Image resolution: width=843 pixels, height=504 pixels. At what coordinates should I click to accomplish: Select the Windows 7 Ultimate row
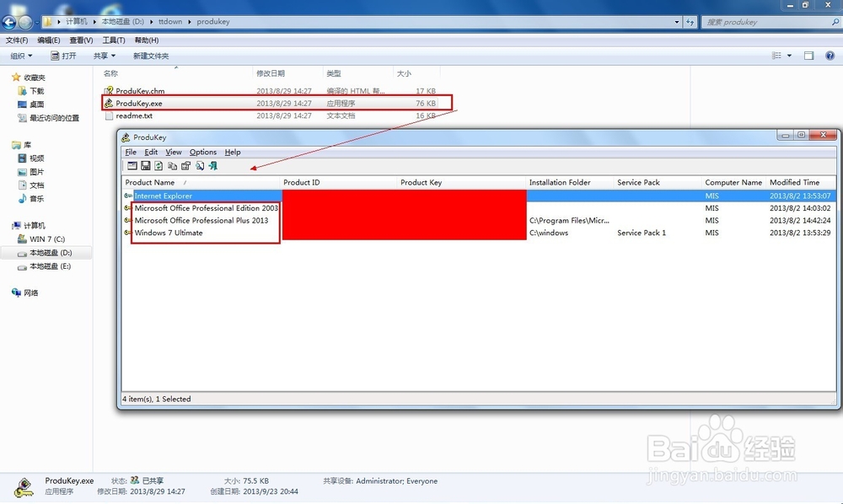[479, 233]
